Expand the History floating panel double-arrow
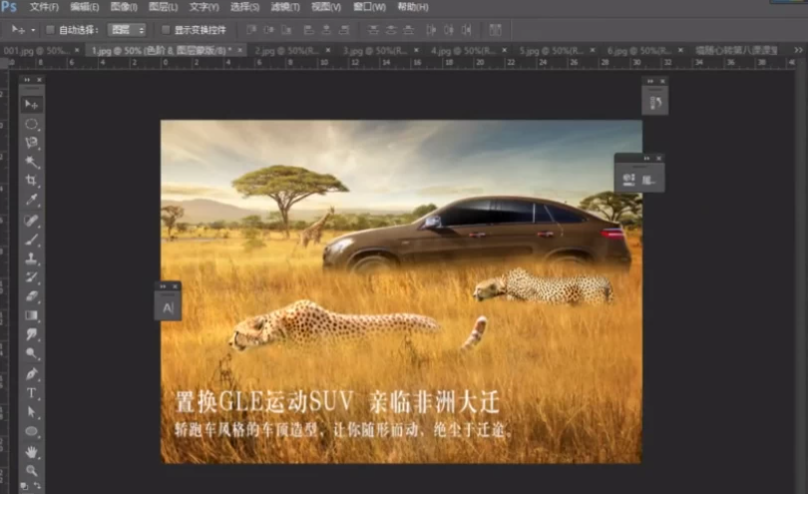This screenshot has height=517, width=808. [x=650, y=81]
